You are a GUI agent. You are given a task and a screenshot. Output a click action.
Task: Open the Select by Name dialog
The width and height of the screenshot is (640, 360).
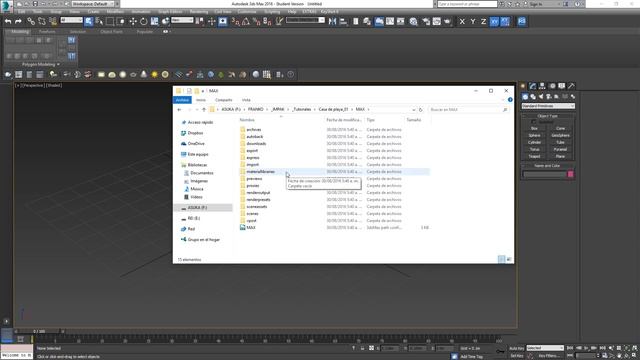tap(99, 21)
